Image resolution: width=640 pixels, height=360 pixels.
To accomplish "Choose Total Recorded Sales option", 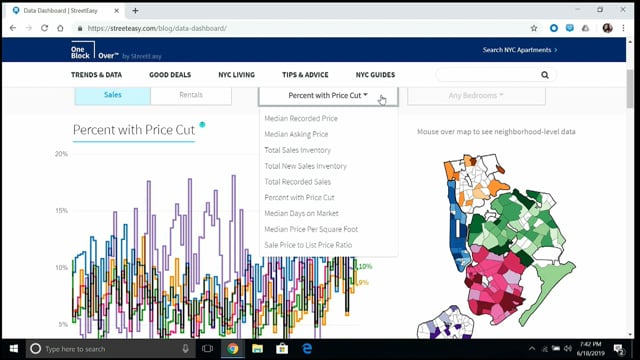I will coord(298,182).
